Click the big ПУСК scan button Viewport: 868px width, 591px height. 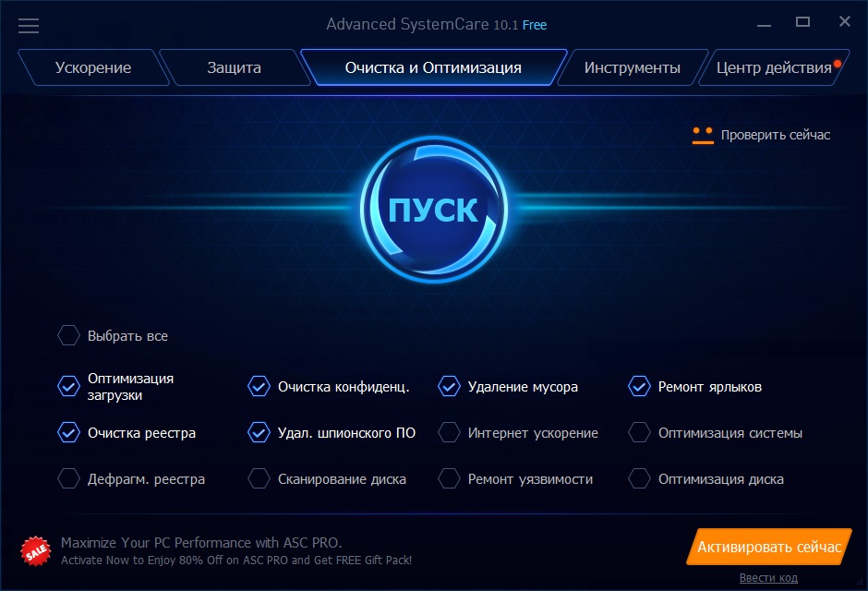pos(433,210)
